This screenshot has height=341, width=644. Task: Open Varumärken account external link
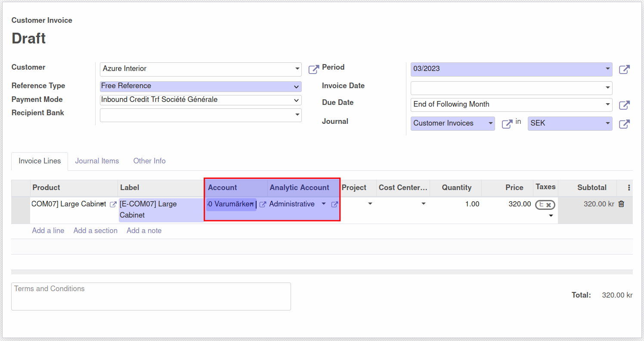click(x=263, y=204)
